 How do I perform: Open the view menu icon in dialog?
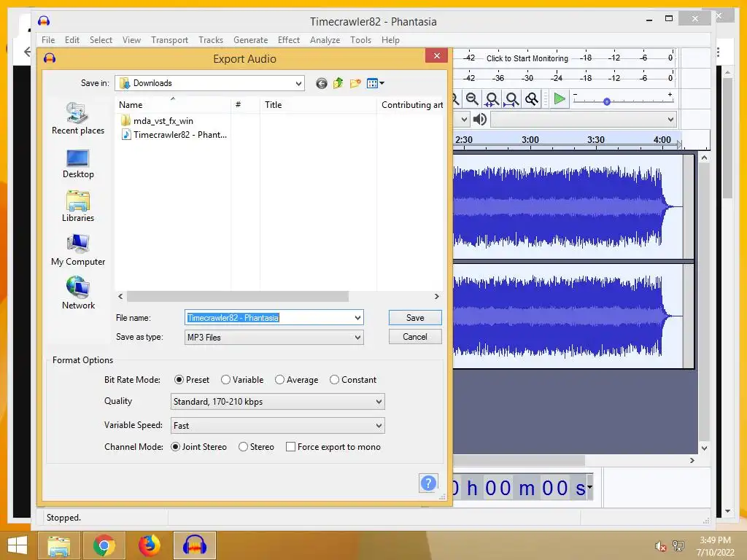click(x=373, y=84)
